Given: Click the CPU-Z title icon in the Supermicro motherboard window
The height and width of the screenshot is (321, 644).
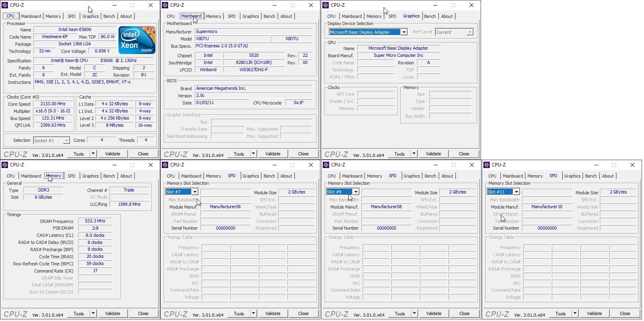Looking at the screenshot, I should tap(165, 5).
